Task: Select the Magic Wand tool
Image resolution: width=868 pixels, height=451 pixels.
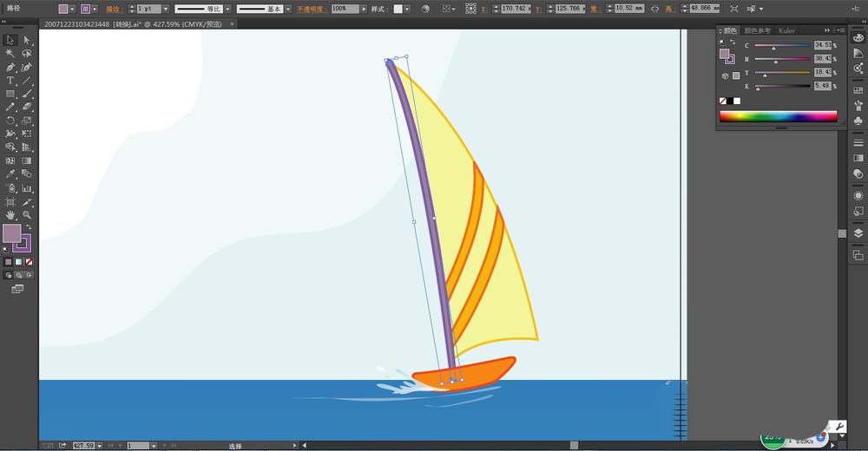Action: click(10, 54)
